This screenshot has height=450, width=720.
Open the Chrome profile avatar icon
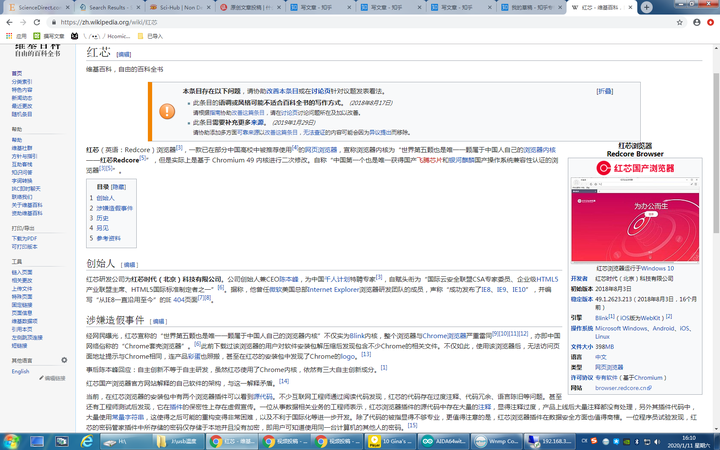697,22
